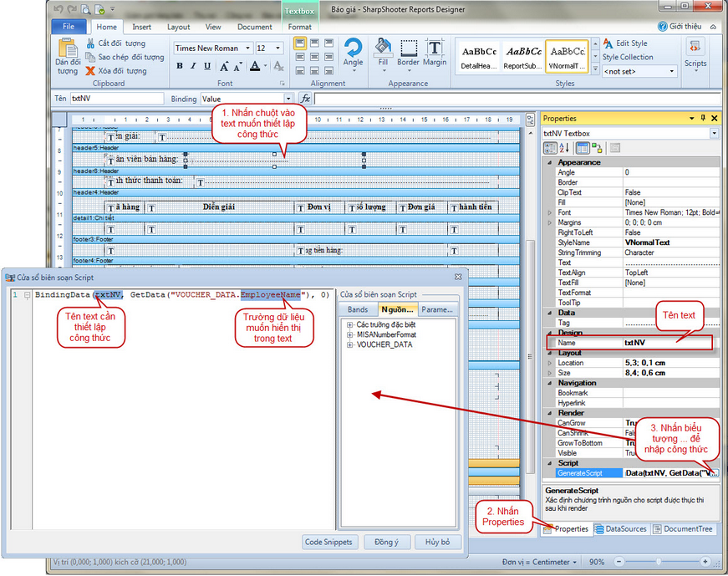Click Events icon in Properties toolbar
This screenshot has height=576, width=728.
click(597, 148)
